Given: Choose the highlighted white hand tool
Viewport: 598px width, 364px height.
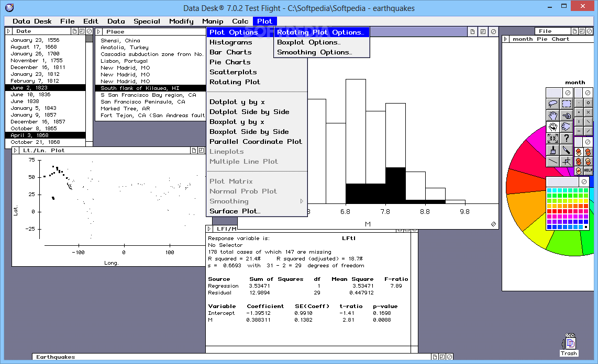Looking at the screenshot, I should [x=552, y=127].
